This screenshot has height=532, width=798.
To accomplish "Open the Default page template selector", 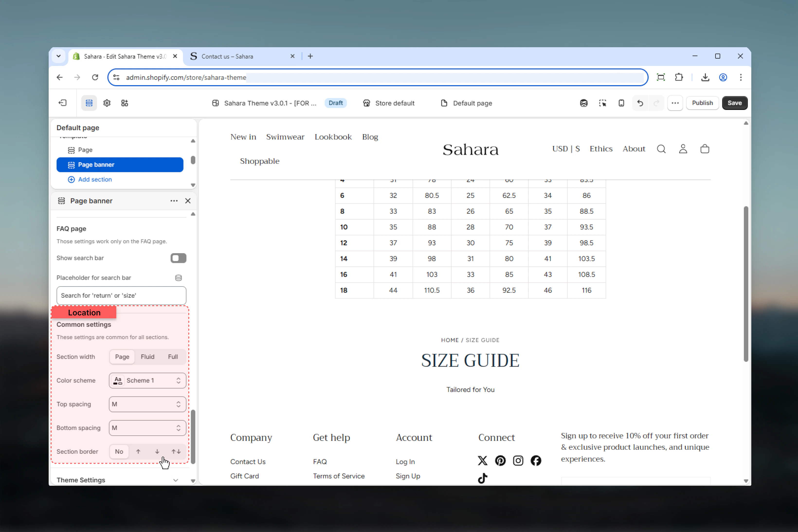I will tap(466, 103).
